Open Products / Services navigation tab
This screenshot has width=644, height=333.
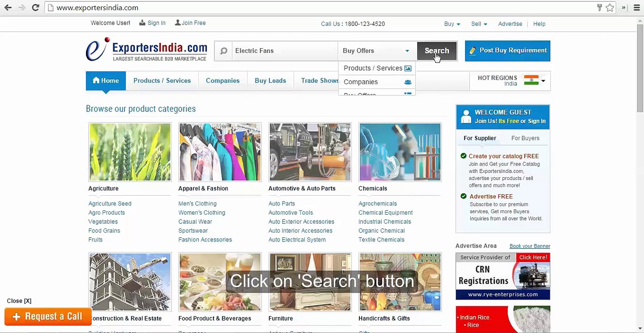point(162,80)
